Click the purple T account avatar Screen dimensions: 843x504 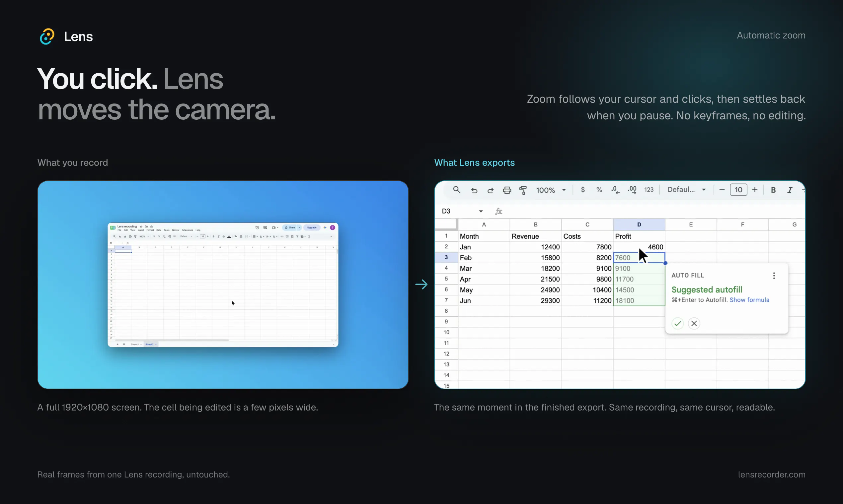coord(333,227)
